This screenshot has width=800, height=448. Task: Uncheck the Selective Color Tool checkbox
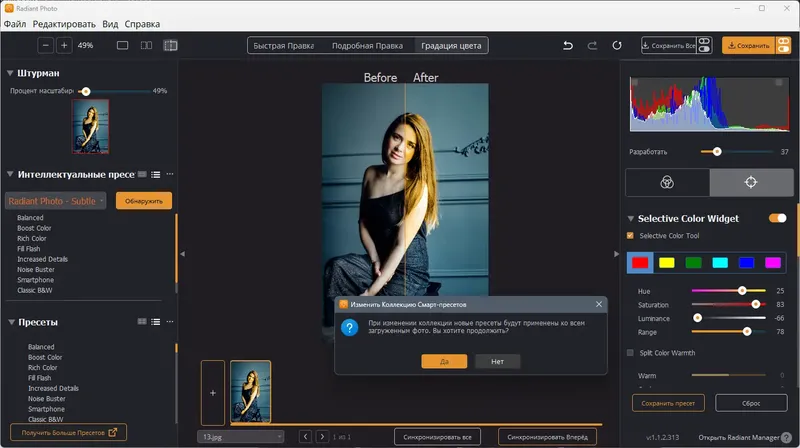click(x=630, y=236)
